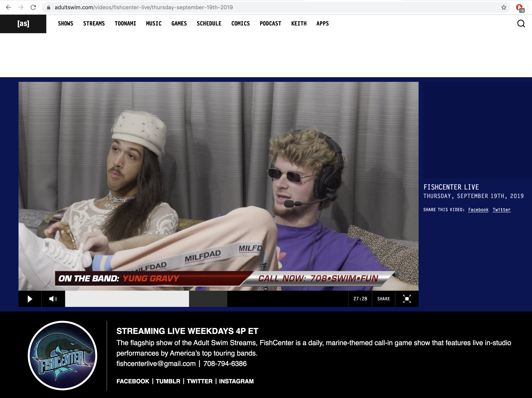Open the SCHEDULE page

[x=209, y=24]
